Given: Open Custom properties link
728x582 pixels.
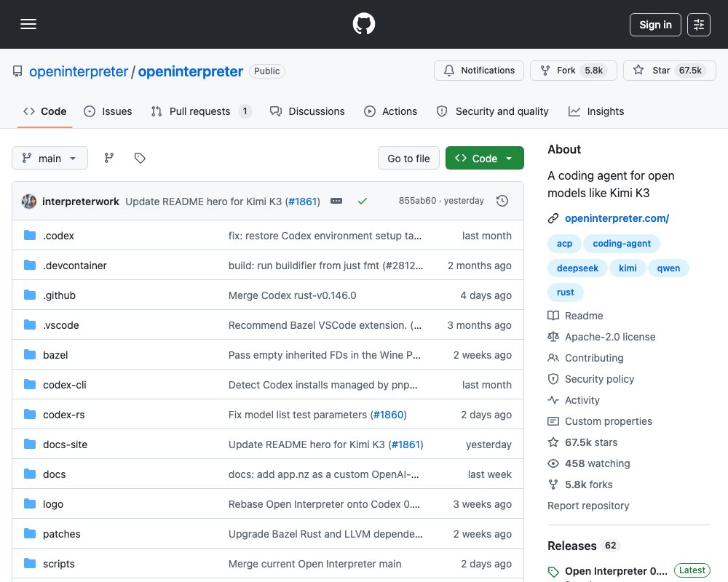Looking at the screenshot, I should (608, 421).
